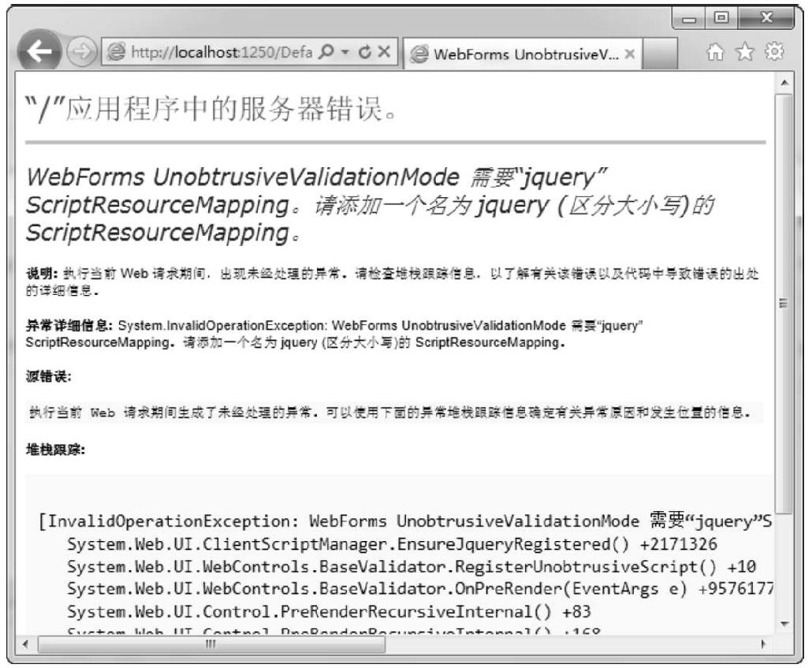Click the "/"应用程序中的服务器错误 heading
Screen dimensions: 812x668
[211, 110]
